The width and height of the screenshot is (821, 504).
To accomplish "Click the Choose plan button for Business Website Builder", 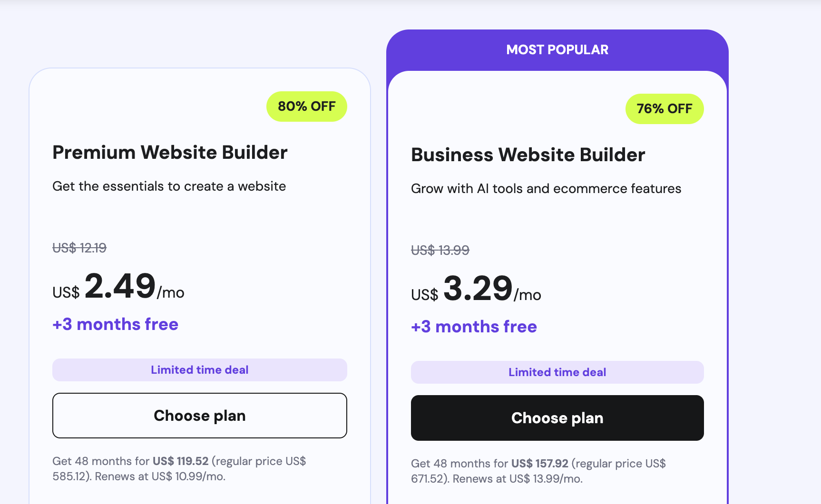I will (x=557, y=417).
